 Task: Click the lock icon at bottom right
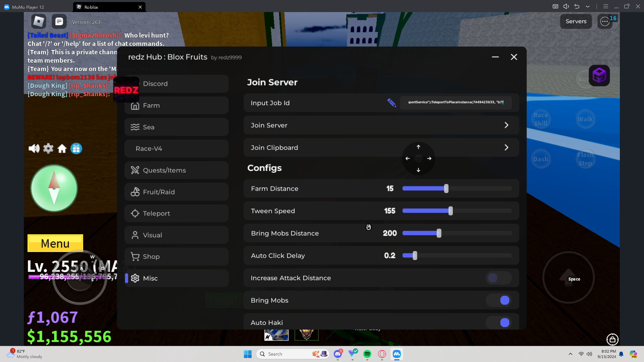point(612,339)
